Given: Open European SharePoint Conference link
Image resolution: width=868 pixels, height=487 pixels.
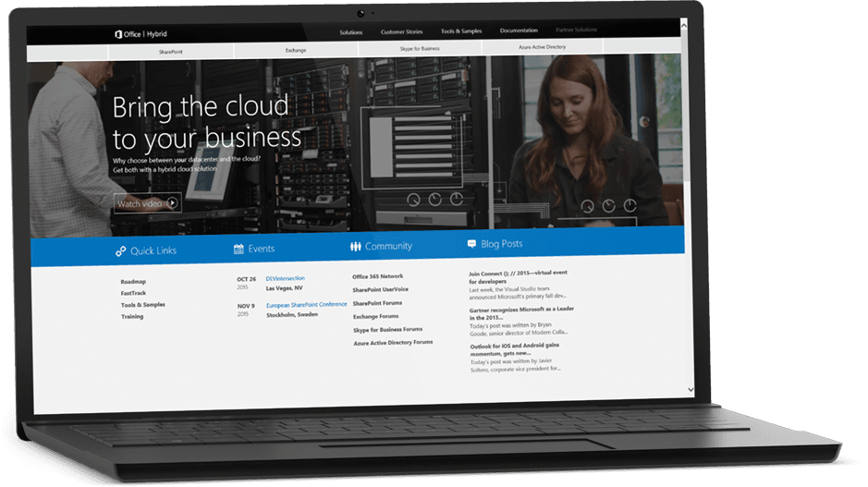Looking at the screenshot, I should [307, 305].
